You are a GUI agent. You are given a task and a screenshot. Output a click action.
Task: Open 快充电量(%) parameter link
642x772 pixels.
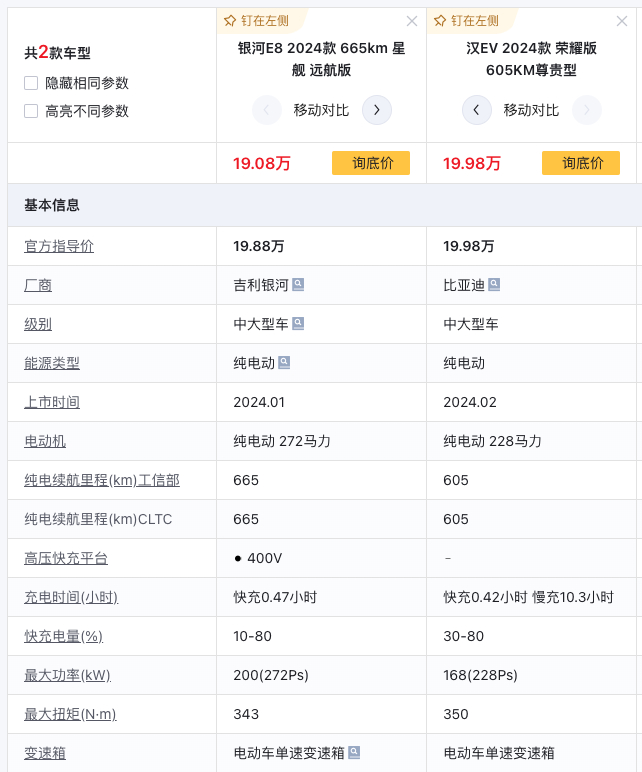(64, 636)
